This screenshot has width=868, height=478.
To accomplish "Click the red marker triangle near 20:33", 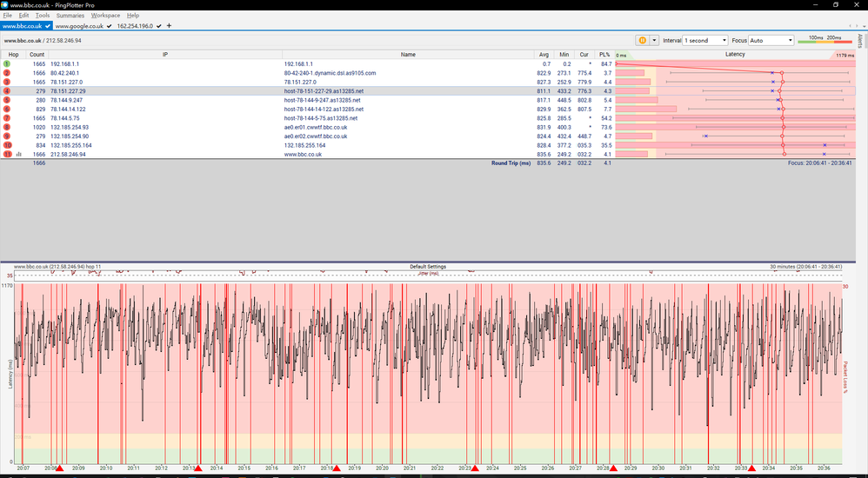I will coord(751,468).
